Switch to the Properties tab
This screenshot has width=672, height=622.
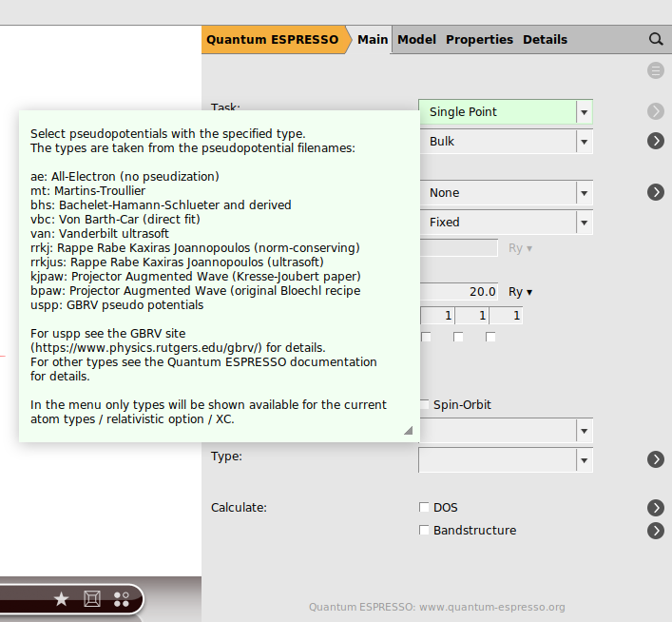479,39
